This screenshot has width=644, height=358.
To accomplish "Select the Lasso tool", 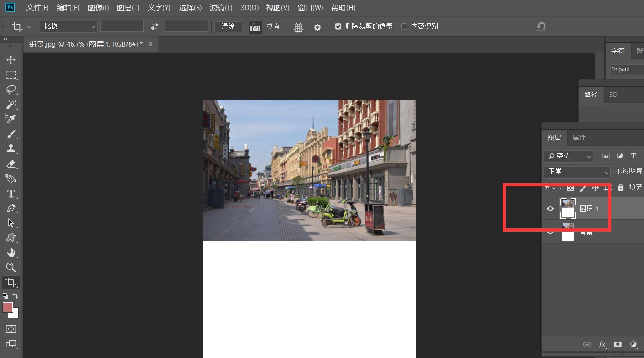I will pyautogui.click(x=11, y=89).
